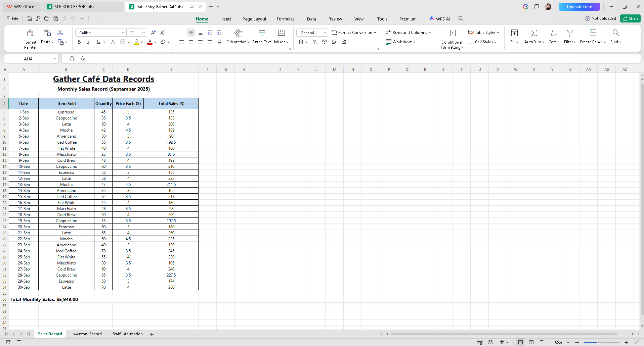Apply percent style with the % icon
The width and height of the screenshot is (644, 346).
click(315, 42)
